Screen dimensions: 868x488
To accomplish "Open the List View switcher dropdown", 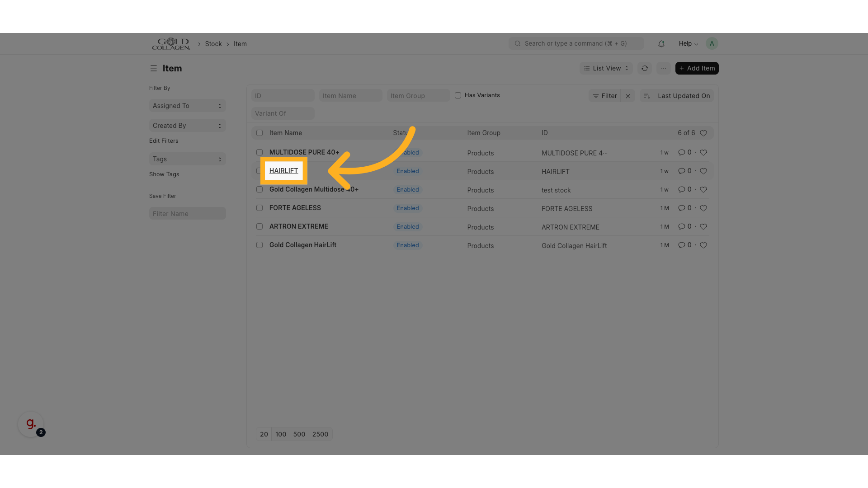I will (606, 68).
